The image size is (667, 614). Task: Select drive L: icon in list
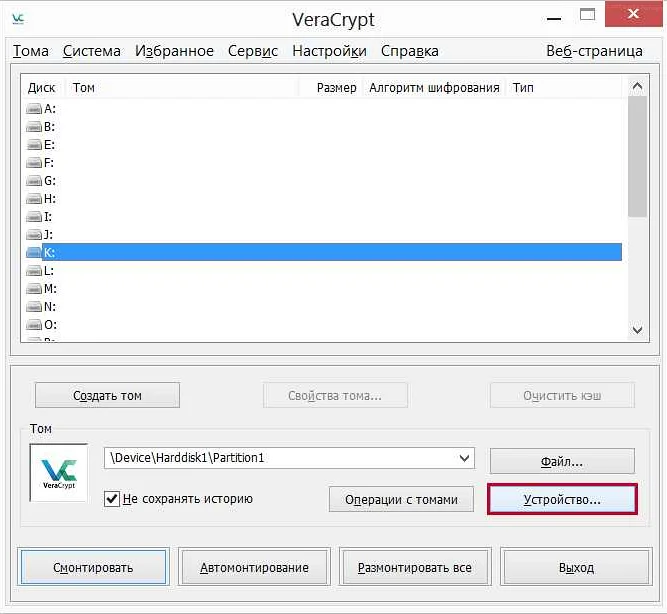tap(34, 271)
